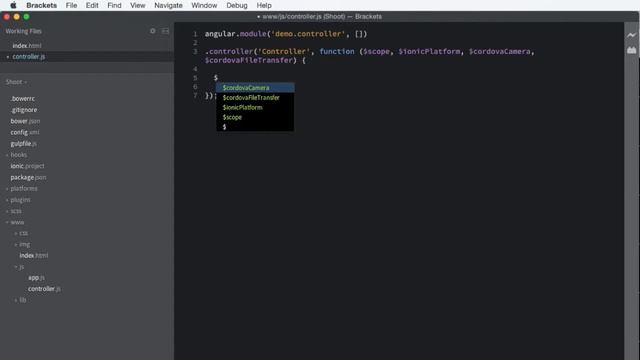This screenshot has width=640, height=360.
Task: Open the Find menu
Action: point(114,5)
